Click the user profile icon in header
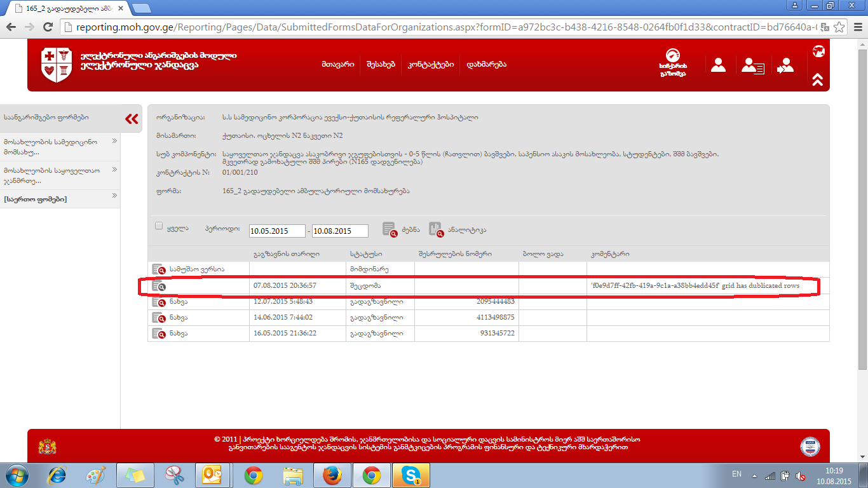Image resolution: width=868 pixels, height=488 pixels. coord(718,65)
